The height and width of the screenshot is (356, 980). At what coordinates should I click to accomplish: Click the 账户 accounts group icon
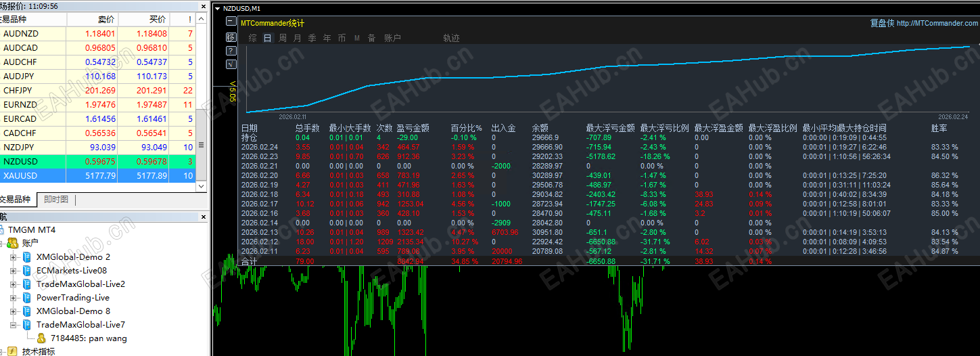[x=12, y=243]
